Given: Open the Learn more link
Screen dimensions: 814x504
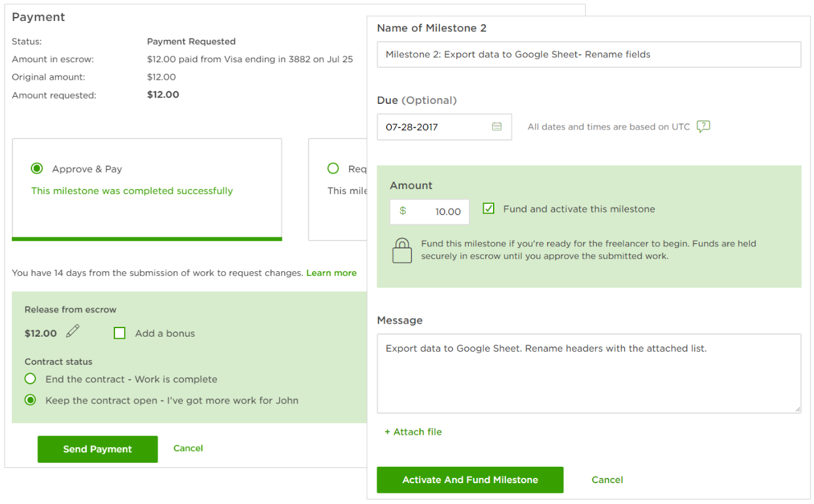Looking at the screenshot, I should [x=331, y=273].
